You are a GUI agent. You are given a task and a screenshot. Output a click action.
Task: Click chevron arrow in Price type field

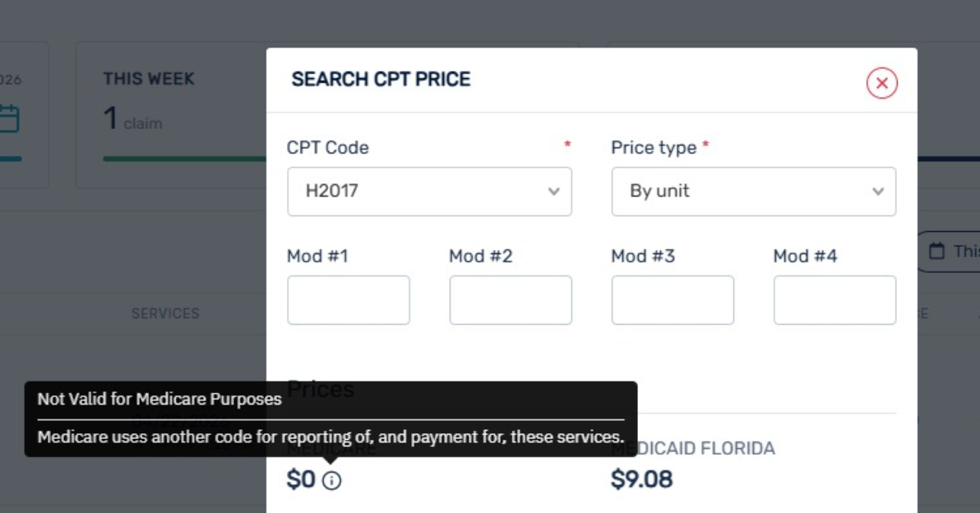(877, 192)
